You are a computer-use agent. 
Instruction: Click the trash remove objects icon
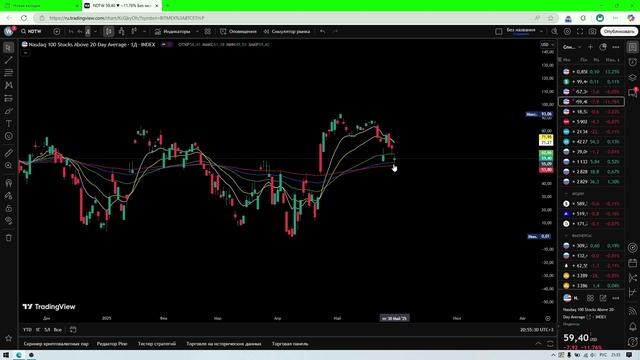[x=8, y=238]
